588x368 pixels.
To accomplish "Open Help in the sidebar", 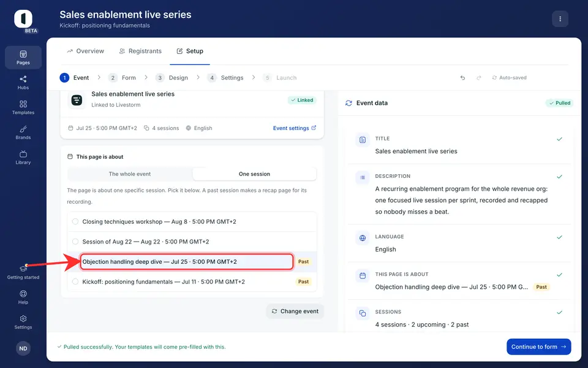I will [x=23, y=297].
